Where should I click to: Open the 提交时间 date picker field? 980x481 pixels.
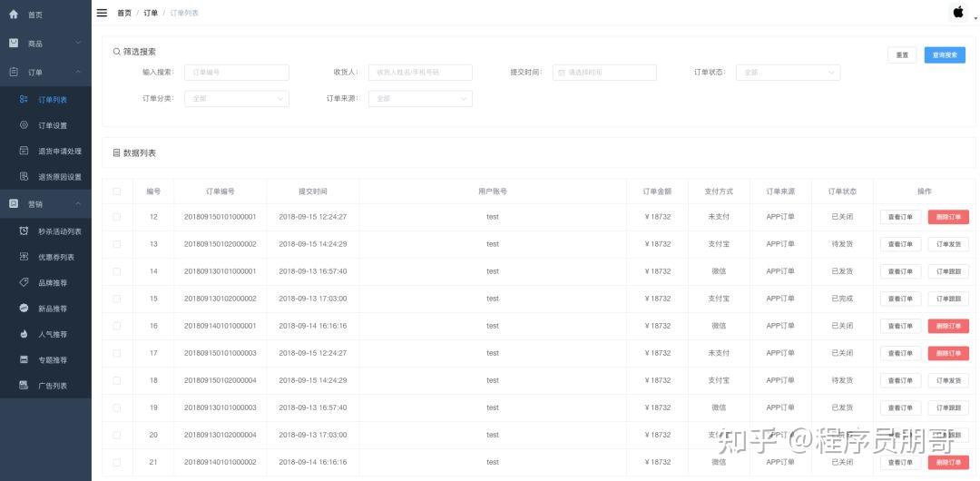point(604,73)
